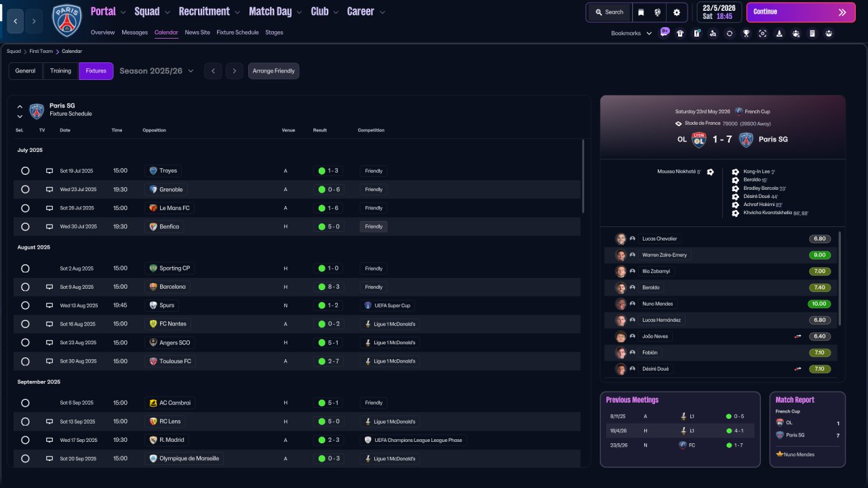The width and height of the screenshot is (868, 488).
Task: Click the target-frame shortcut icon
Action: pos(763,33)
